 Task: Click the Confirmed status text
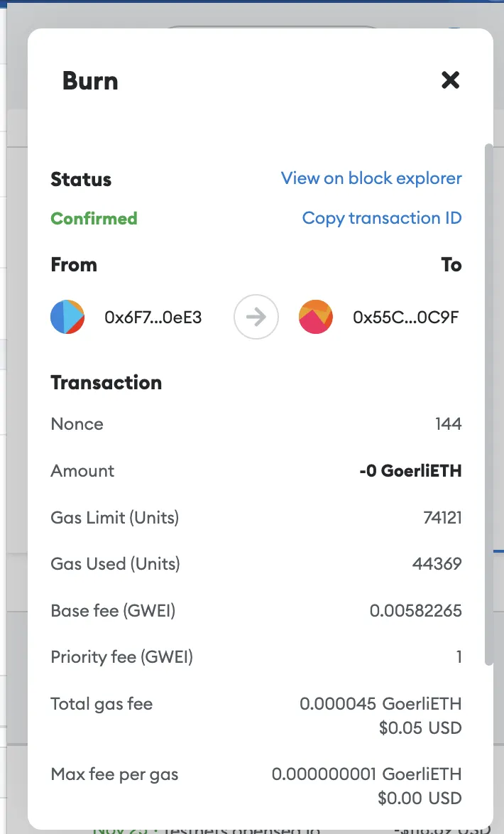tap(94, 219)
